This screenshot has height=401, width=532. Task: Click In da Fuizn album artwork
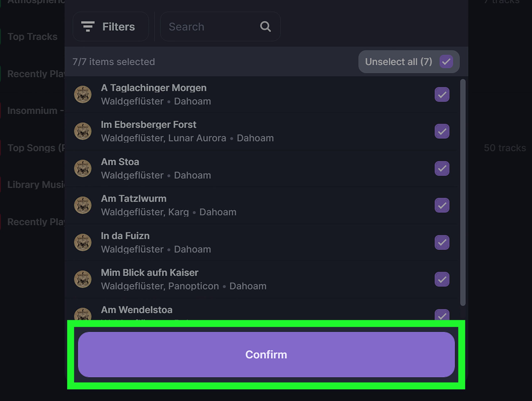click(83, 242)
